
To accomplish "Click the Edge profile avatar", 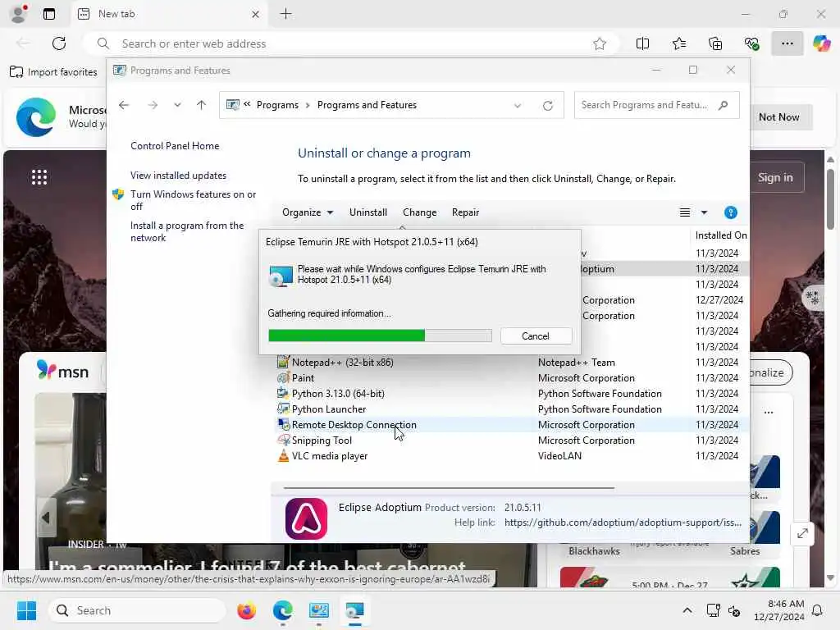I will pos(19,14).
